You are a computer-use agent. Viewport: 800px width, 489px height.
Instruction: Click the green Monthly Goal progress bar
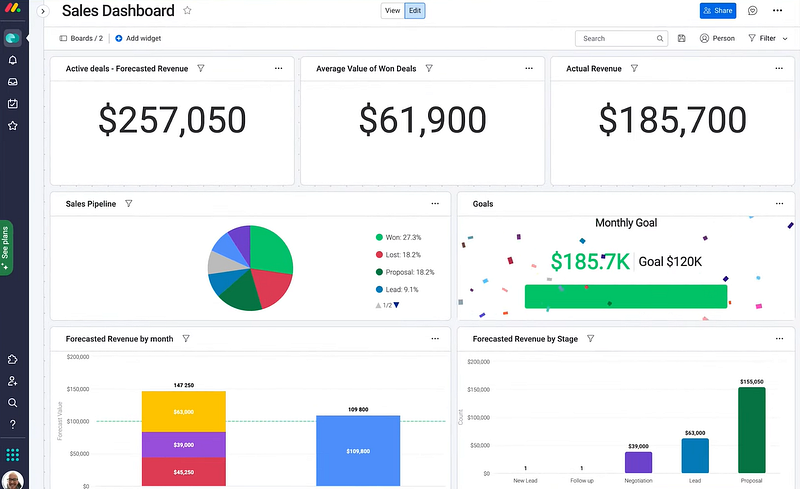click(626, 297)
